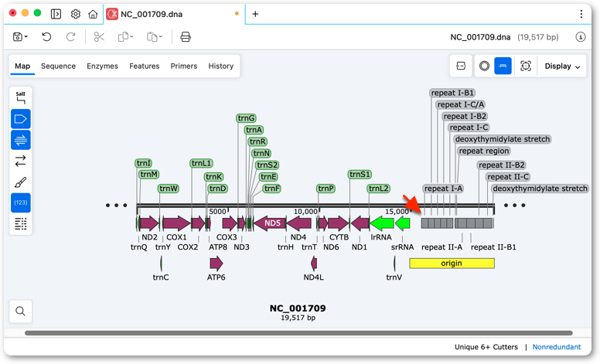This screenshot has width=600, height=364.
Task: Click the zoom to fit icon
Action: click(x=526, y=66)
